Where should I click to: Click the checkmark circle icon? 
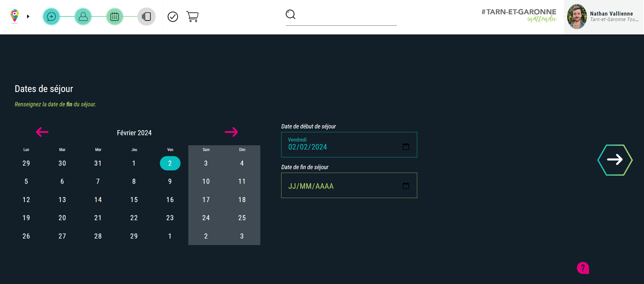tap(173, 17)
